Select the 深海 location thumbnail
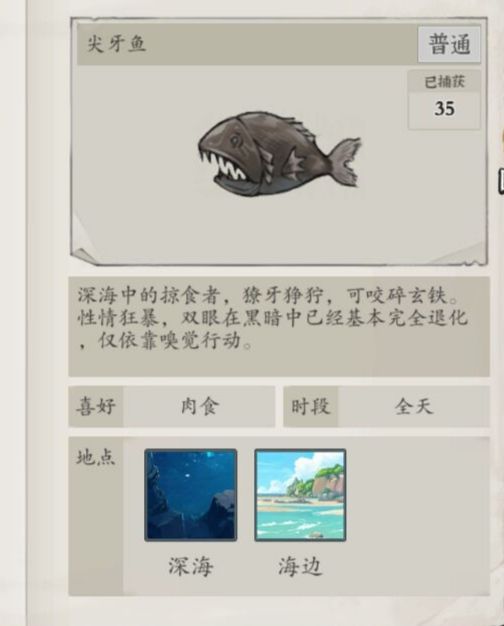Image resolution: width=504 pixels, height=626 pixels. tap(190, 495)
